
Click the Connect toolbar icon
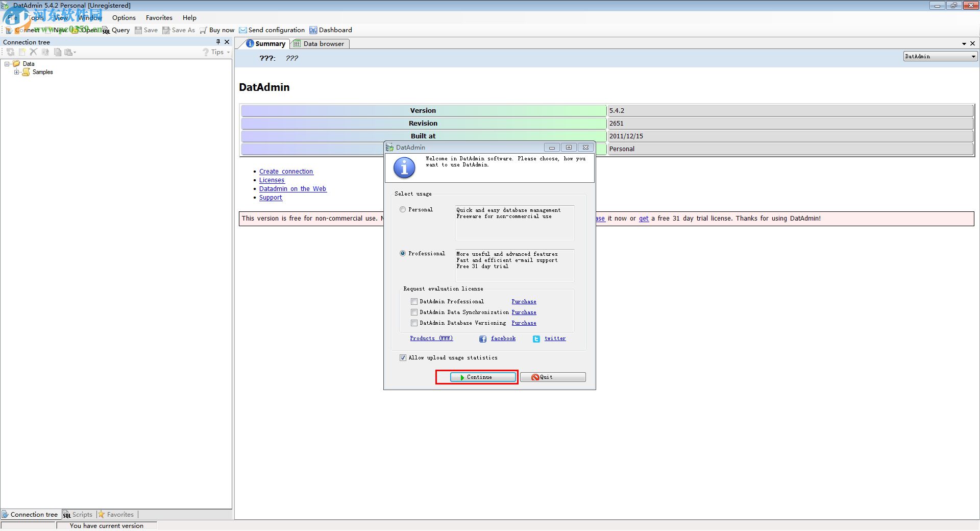9,30
